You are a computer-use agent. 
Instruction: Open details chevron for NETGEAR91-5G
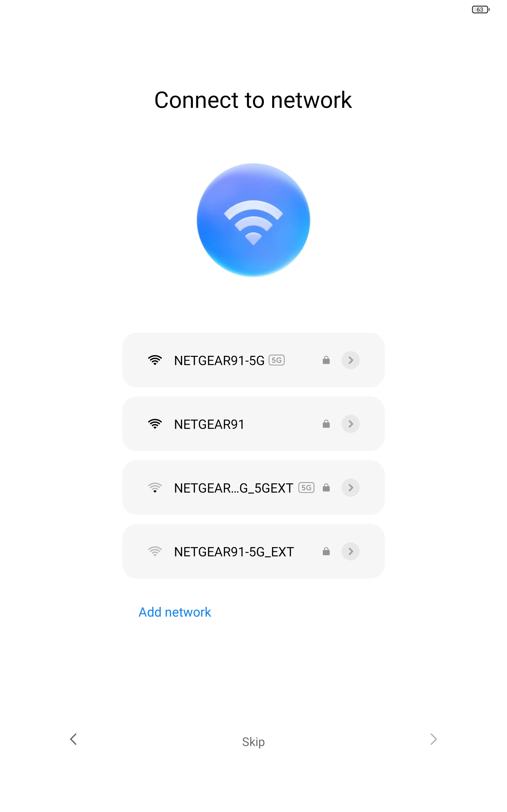tap(351, 360)
